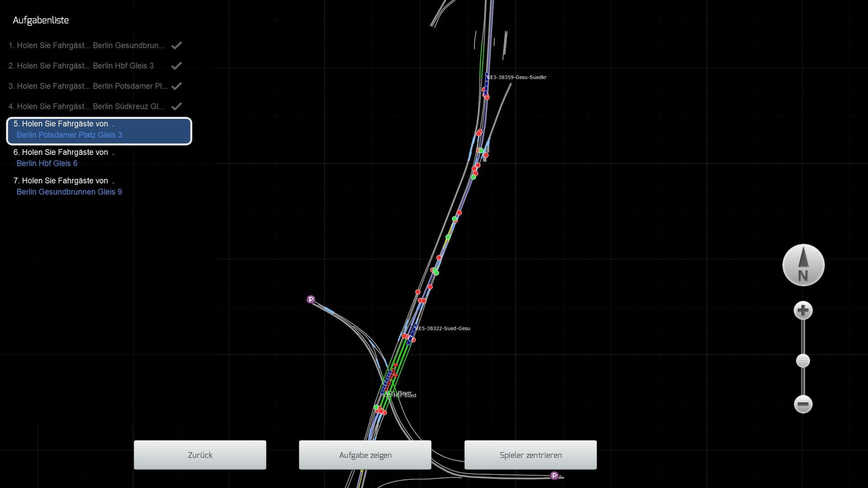Select completed task 2 Berlin Hbf Gleis 3

(x=81, y=66)
